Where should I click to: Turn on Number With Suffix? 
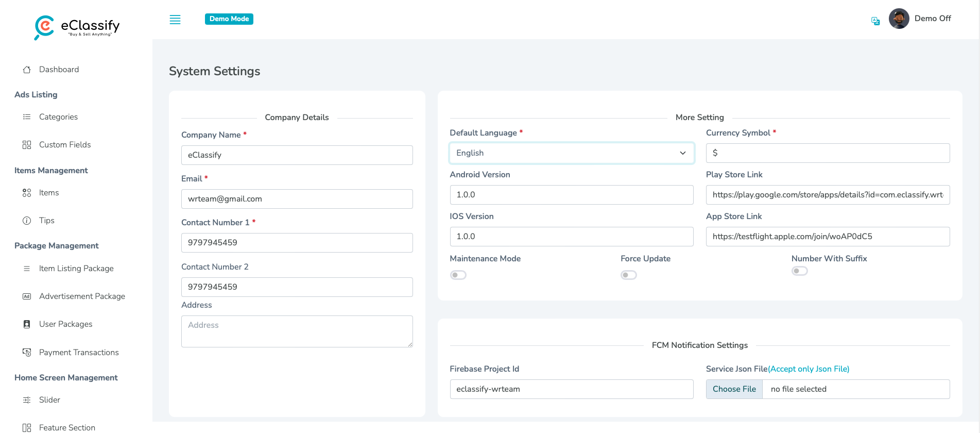click(x=799, y=271)
